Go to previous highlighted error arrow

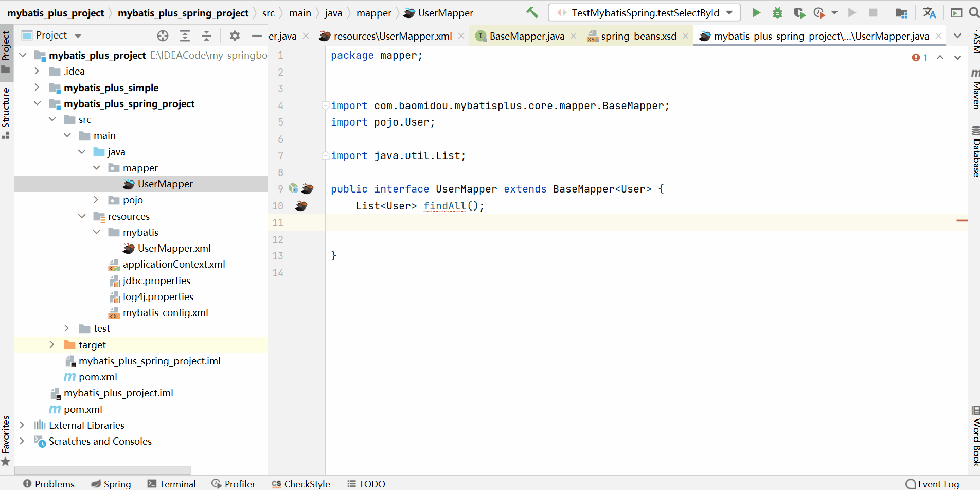point(940,58)
